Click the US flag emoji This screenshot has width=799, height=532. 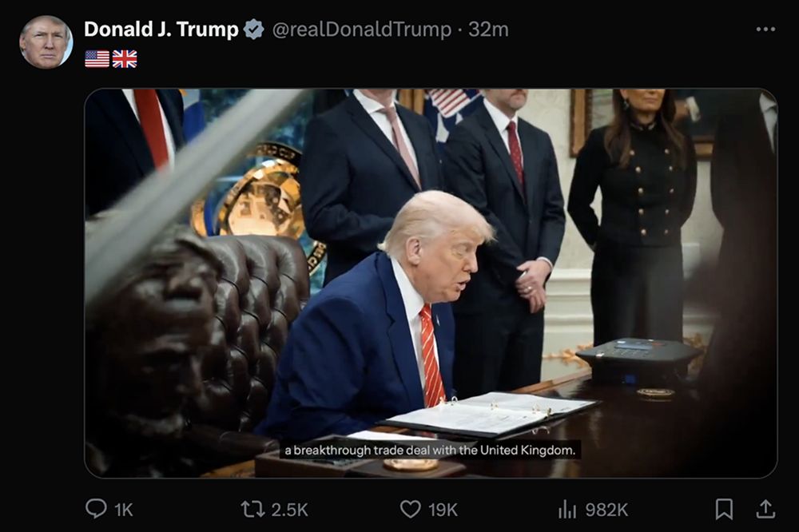point(97,59)
